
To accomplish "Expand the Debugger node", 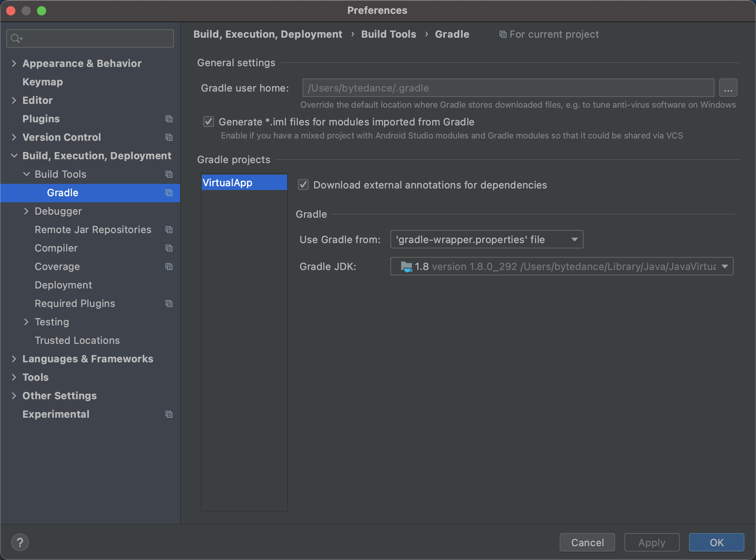I will pos(26,211).
